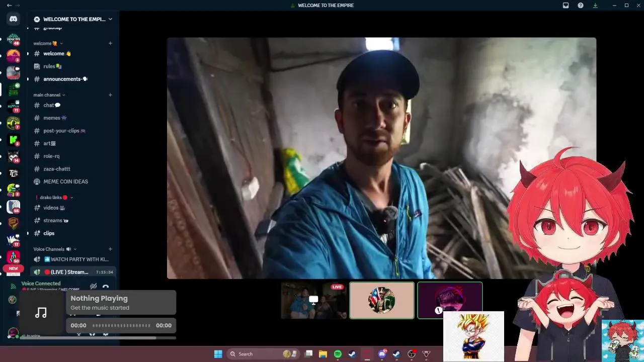This screenshot has width=644, height=362.
Task: Seek on the music progress bar
Action: [x=121, y=325]
